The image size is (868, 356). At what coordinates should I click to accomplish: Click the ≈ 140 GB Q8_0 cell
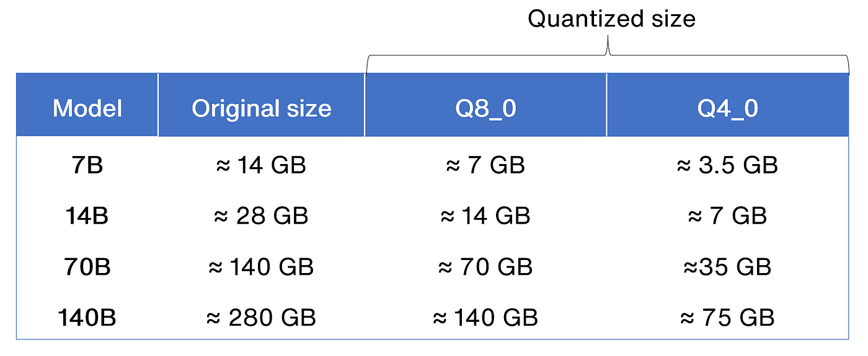485,318
